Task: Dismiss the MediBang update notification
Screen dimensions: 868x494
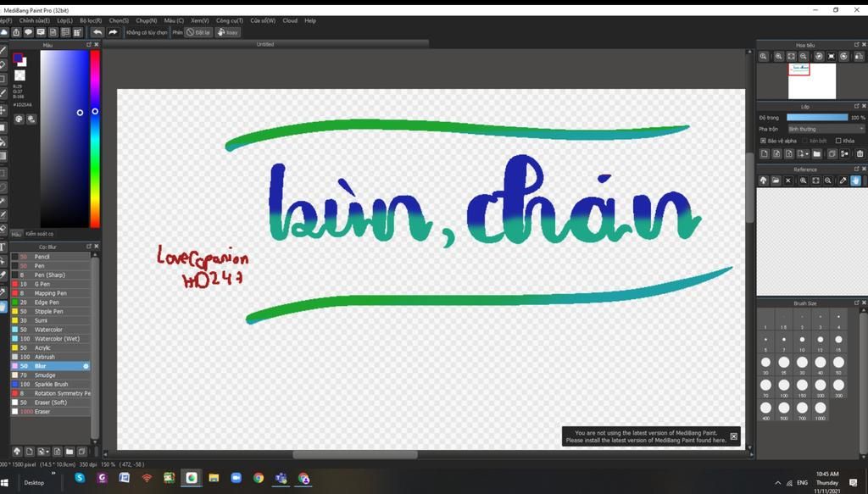Action: [733, 436]
